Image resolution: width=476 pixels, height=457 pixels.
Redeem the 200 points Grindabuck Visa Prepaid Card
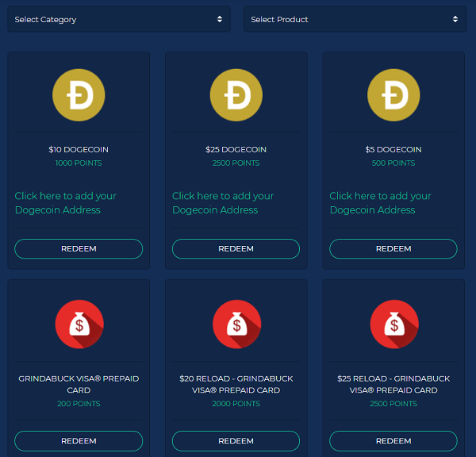pos(79,441)
